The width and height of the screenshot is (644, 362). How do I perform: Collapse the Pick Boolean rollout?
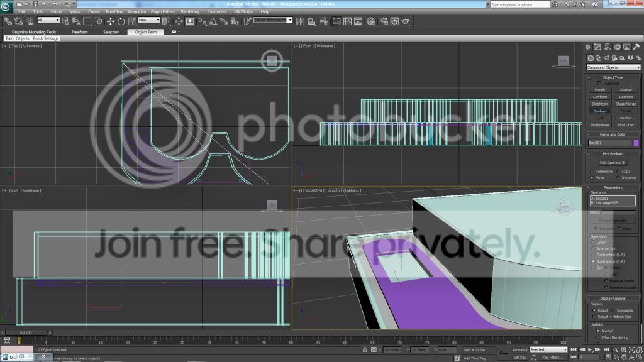(x=613, y=154)
